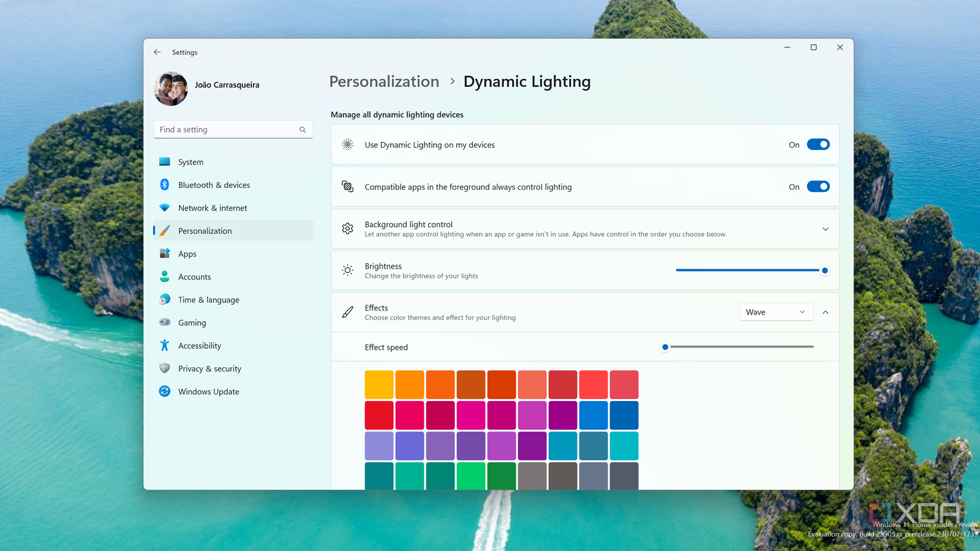Viewport: 980px width, 551px height.
Task: Disable Use Dynamic Lighting on my devices
Action: click(x=818, y=144)
